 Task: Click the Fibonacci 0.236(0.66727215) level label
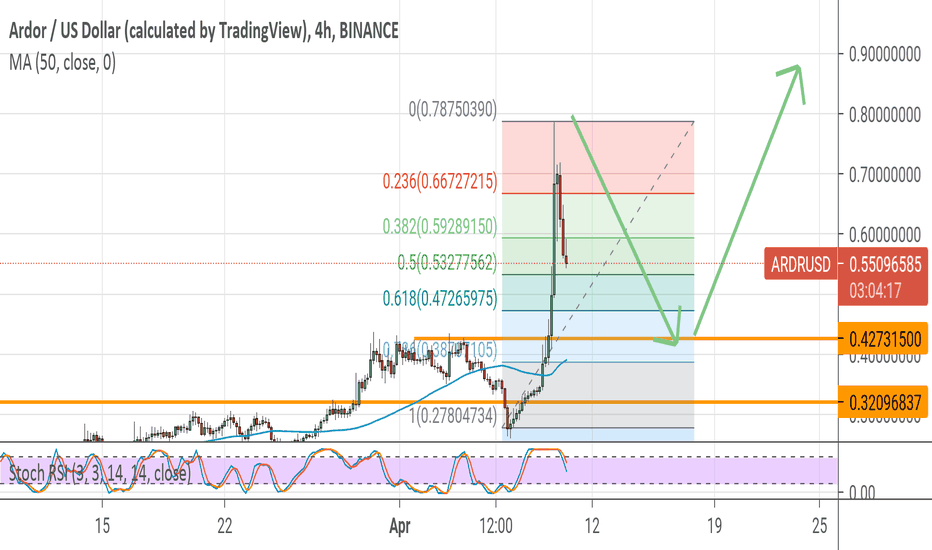pos(440,181)
